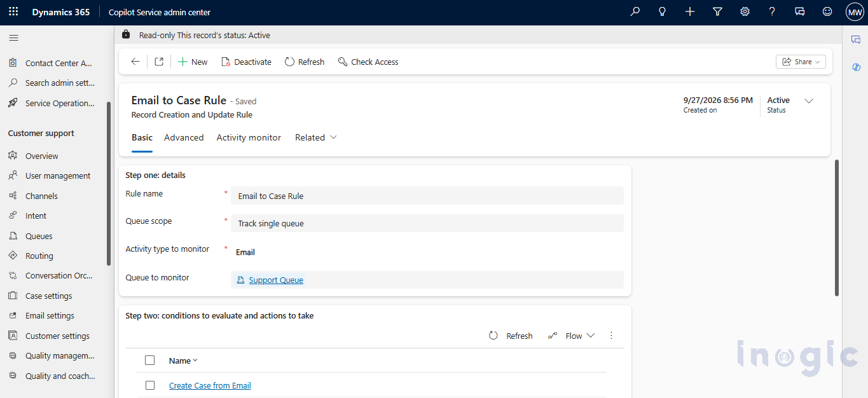
Task: Tick the select-all checkbox in Name header
Action: tap(150, 360)
